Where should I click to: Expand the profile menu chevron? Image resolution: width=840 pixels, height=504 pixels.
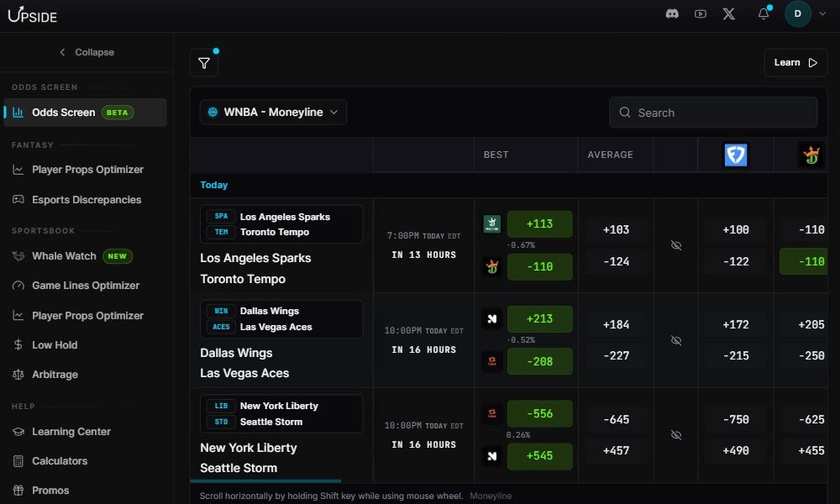point(822,14)
